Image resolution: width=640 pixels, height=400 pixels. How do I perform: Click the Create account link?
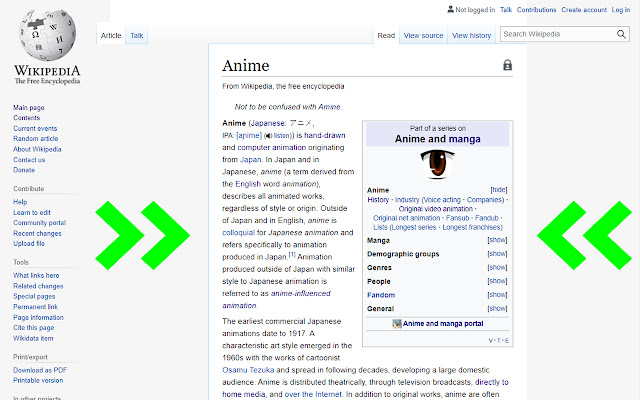tap(584, 10)
